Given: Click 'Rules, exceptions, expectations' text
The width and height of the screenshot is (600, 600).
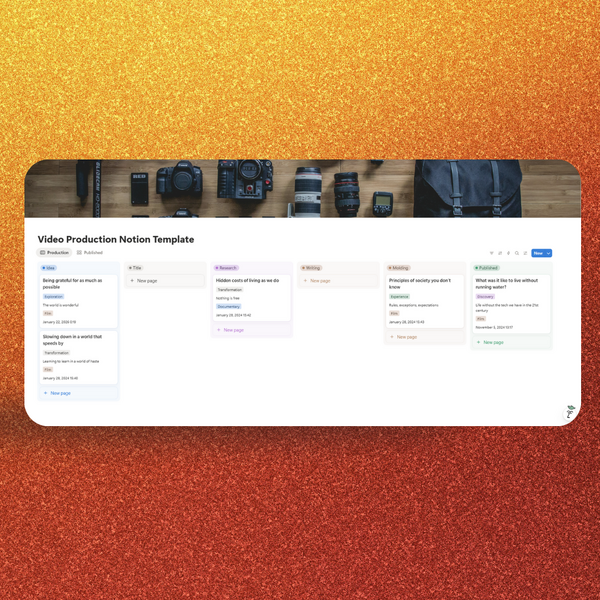Looking at the screenshot, I should click(414, 305).
